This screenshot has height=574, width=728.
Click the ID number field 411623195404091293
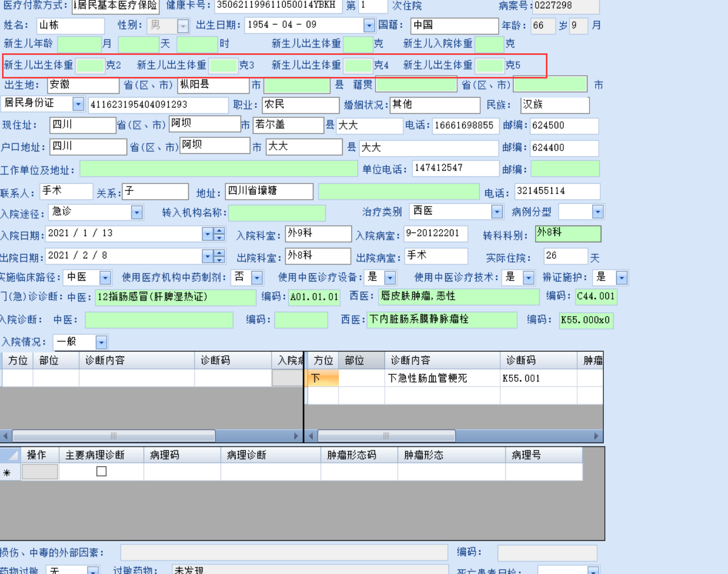pos(158,105)
